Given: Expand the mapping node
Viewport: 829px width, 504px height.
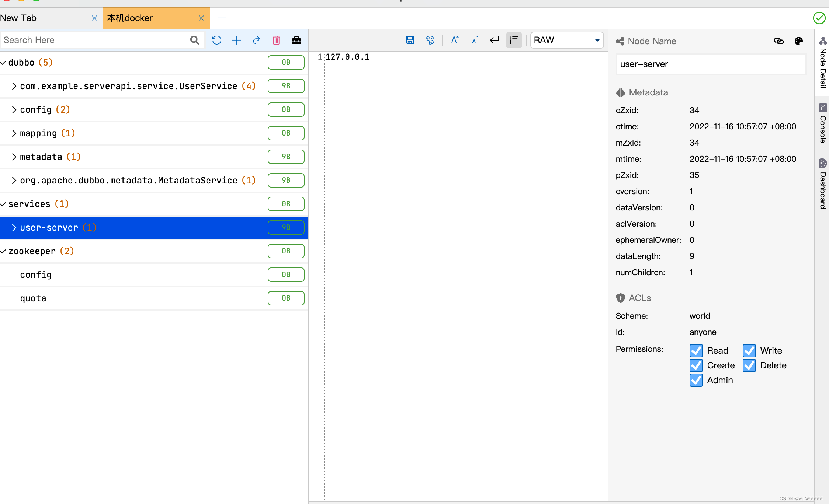Looking at the screenshot, I should tap(14, 133).
